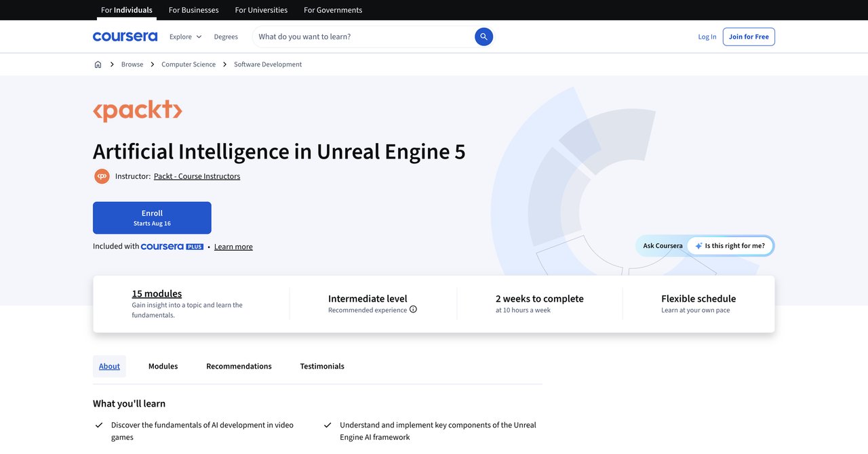Click the Coursera Plus logo
868x454 pixels.
tap(172, 247)
